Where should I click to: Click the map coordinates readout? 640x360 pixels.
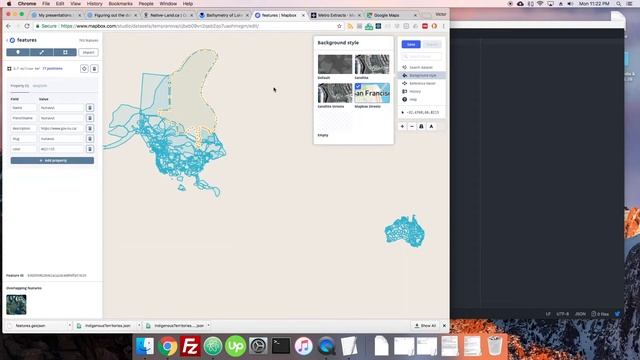pos(421,112)
